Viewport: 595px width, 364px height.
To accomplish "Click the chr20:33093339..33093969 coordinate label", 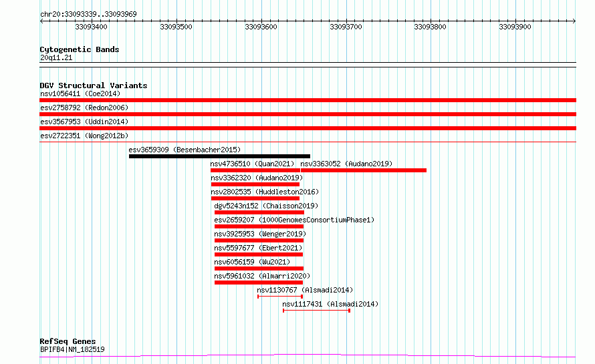I will click(88, 14).
